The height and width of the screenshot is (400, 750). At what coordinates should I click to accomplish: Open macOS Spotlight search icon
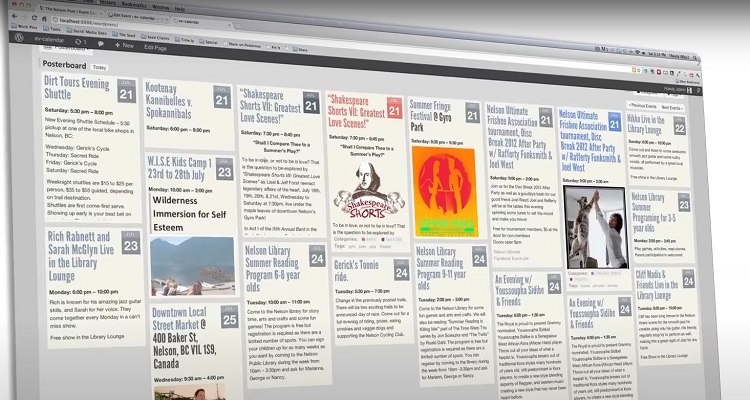[x=693, y=58]
